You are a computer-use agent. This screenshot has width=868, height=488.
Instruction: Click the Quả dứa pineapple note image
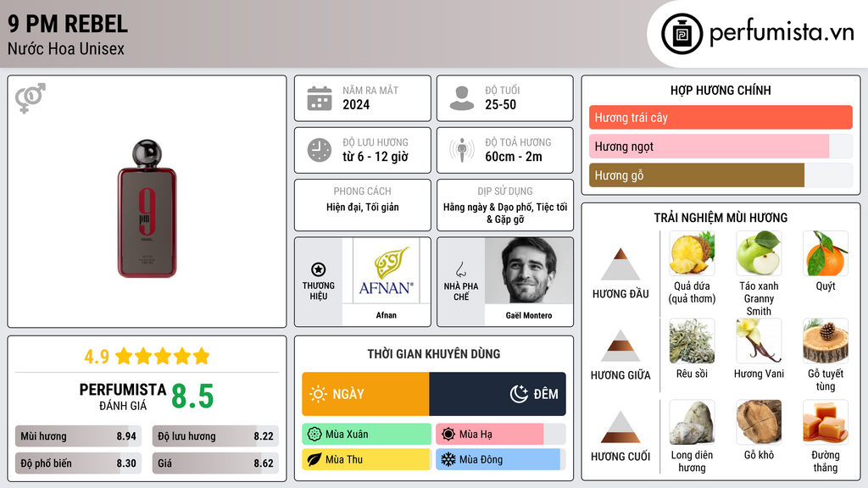click(x=692, y=253)
